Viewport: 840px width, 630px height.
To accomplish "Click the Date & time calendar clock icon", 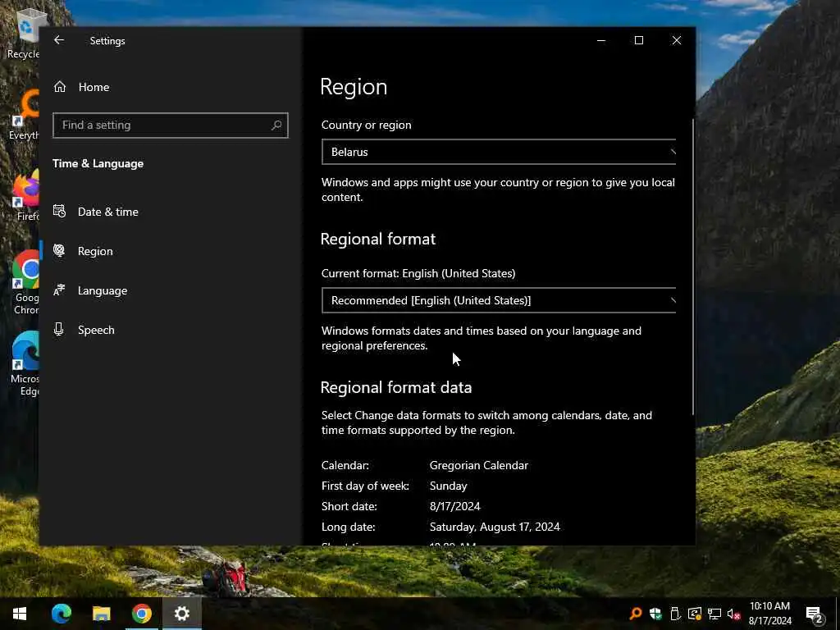I will 59,211.
